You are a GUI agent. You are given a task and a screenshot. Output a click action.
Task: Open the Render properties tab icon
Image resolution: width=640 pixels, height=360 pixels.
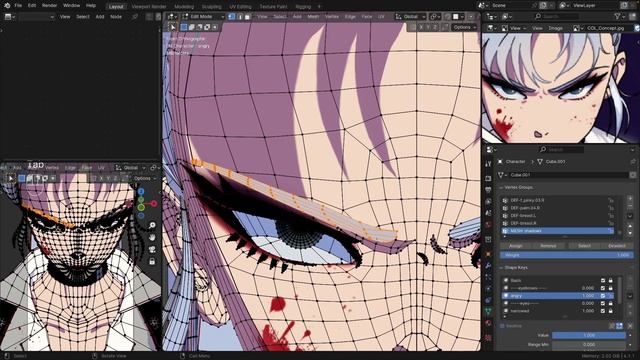tap(489, 178)
